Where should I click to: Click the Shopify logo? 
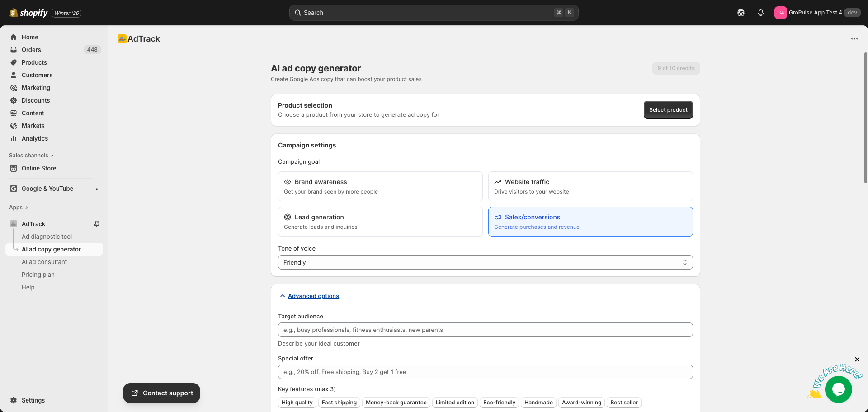tap(29, 13)
